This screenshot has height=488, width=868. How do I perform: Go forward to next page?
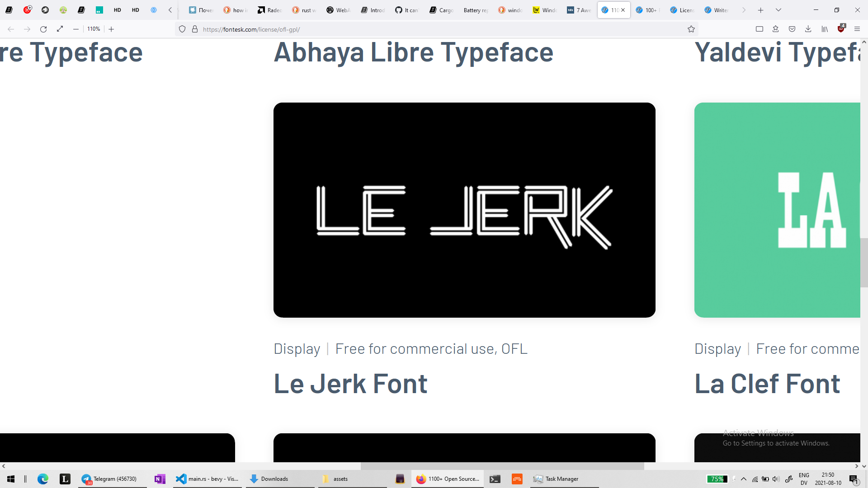pyautogui.click(x=27, y=29)
